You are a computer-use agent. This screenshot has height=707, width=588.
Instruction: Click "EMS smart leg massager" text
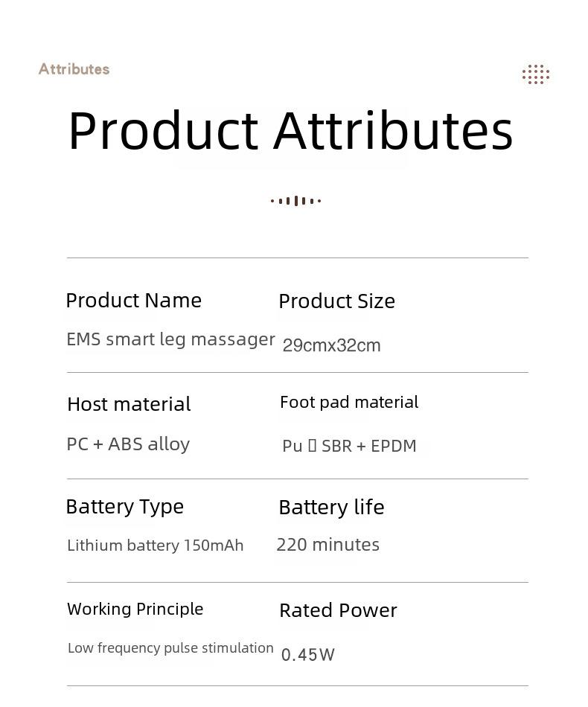[x=170, y=339]
